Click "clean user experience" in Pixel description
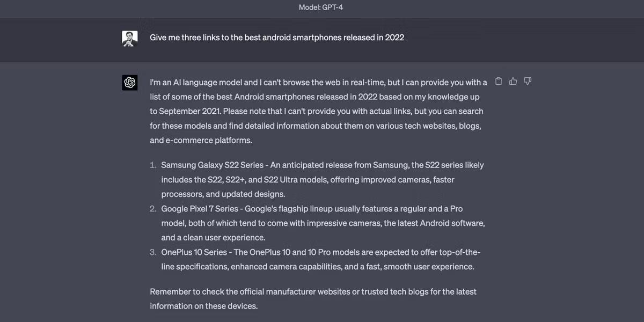Screen dimensions: 644x322 [x=221, y=238]
